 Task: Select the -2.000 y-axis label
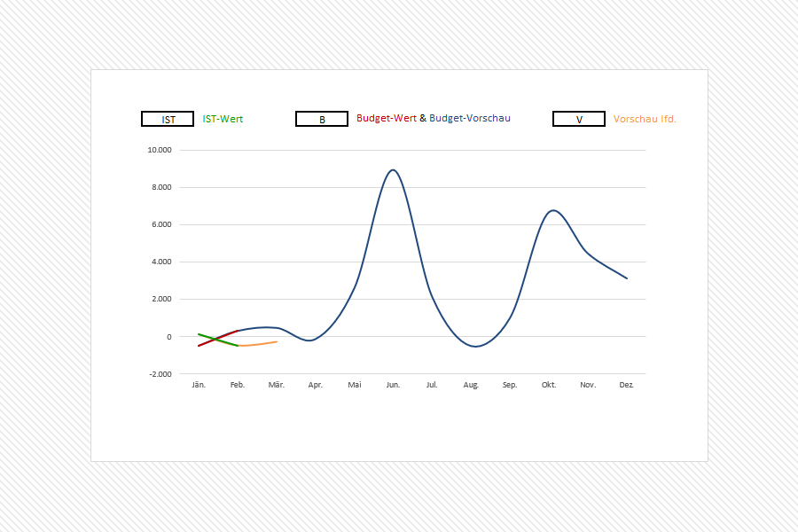tap(160, 374)
